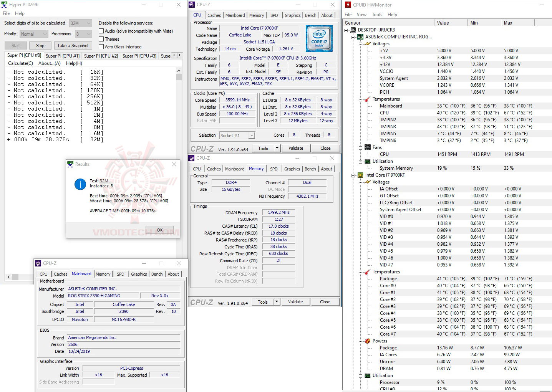Click the Hyper PI horizontal scrollbar thumb
The height and width of the screenshot is (392, 552).
tap(15, 277)
